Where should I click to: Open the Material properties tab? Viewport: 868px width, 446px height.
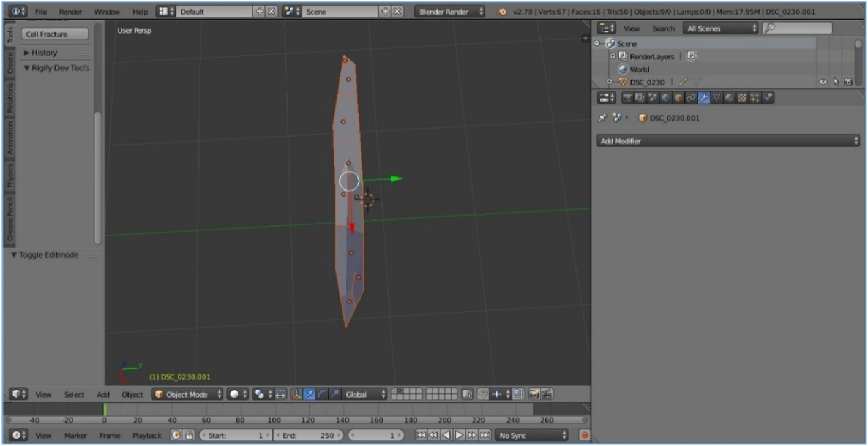(x=728, y=98)
